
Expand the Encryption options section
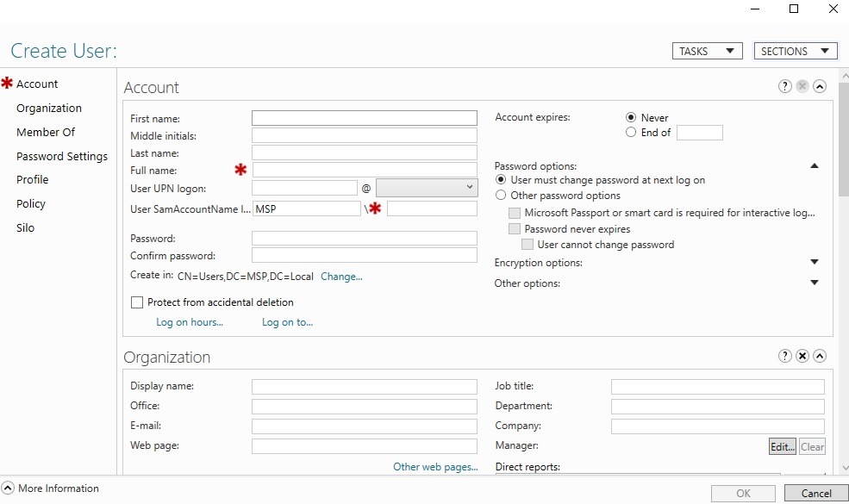coord(814,262)
